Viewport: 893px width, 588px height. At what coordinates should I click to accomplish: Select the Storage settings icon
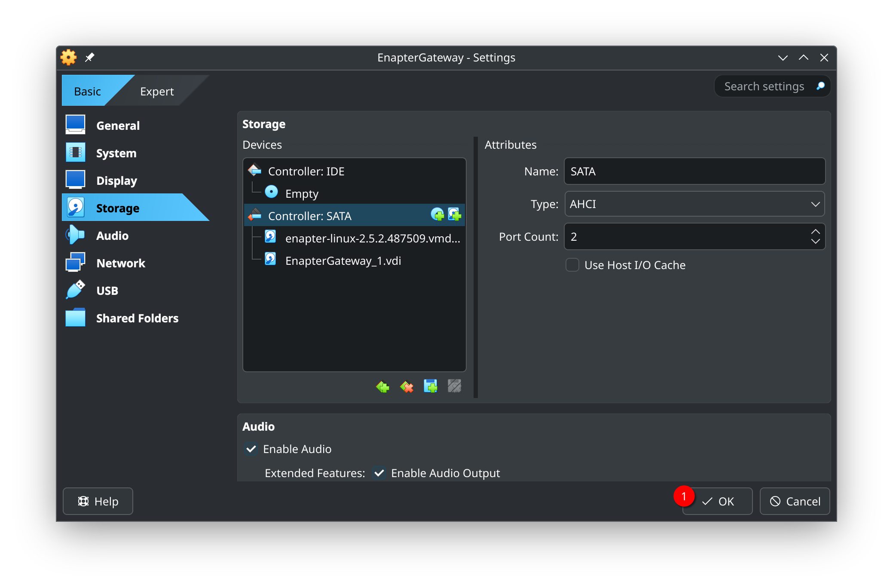click(x=76, y=208)
